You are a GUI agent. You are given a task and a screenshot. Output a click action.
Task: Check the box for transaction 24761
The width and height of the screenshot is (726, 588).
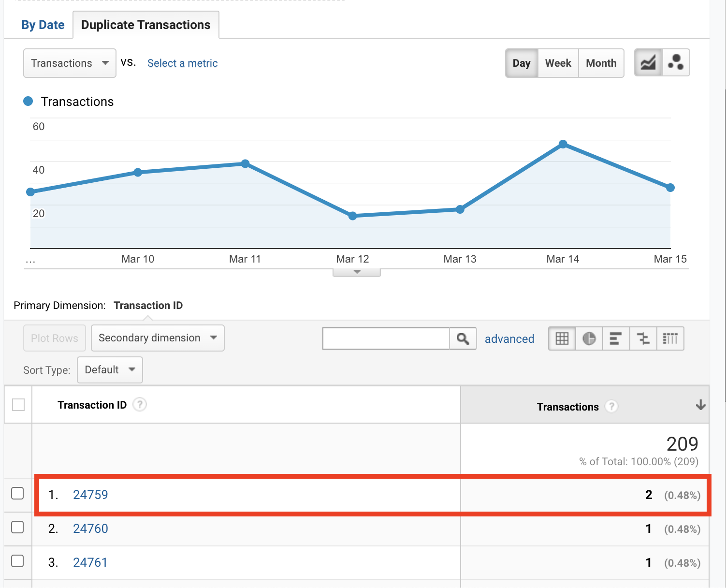(17, 561)
